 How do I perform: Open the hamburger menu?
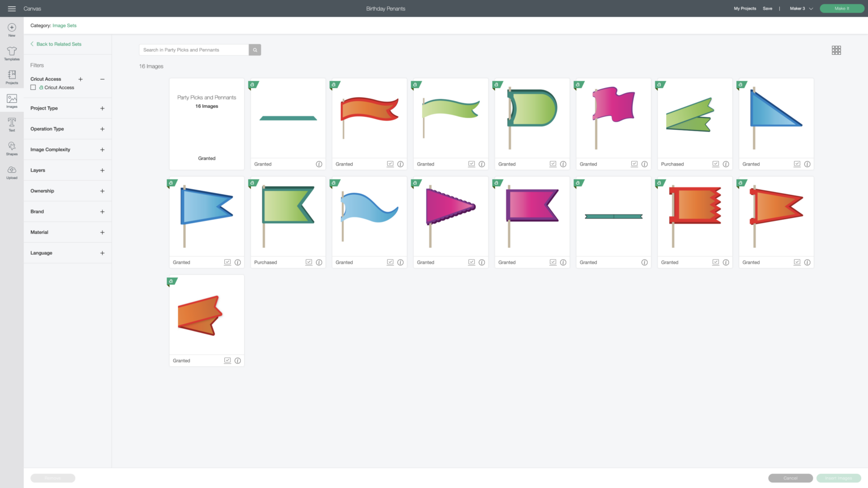pyautogui.click(x=11, y=8)
